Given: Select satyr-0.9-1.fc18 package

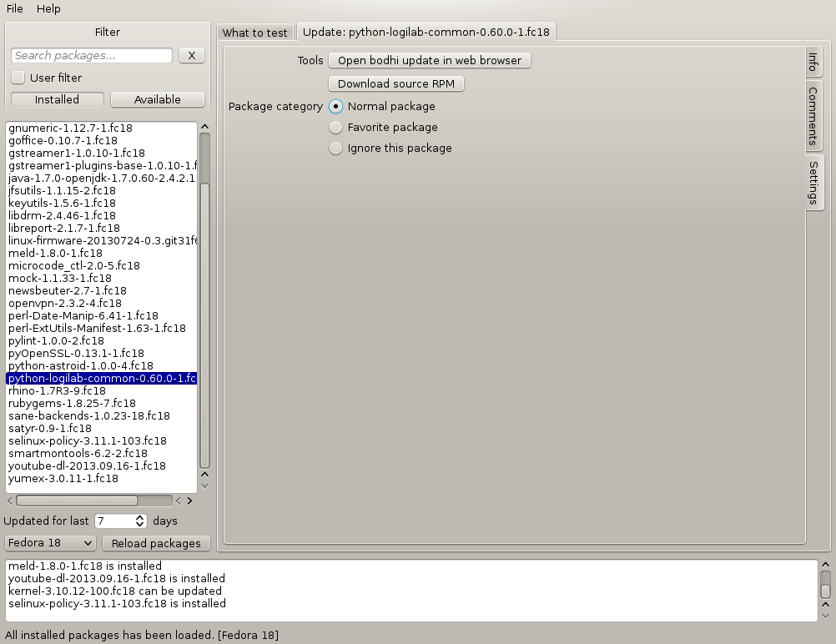Looking at the screenshot, I should [x=101, y=429].
